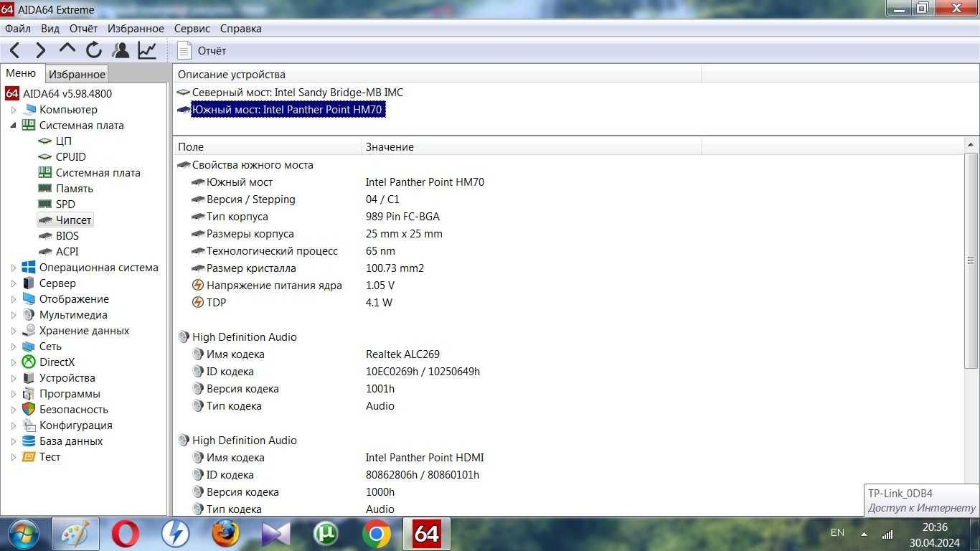Click the database icon for База данных
The width and height of the screenshot is (980, 551).
point(29,441)
